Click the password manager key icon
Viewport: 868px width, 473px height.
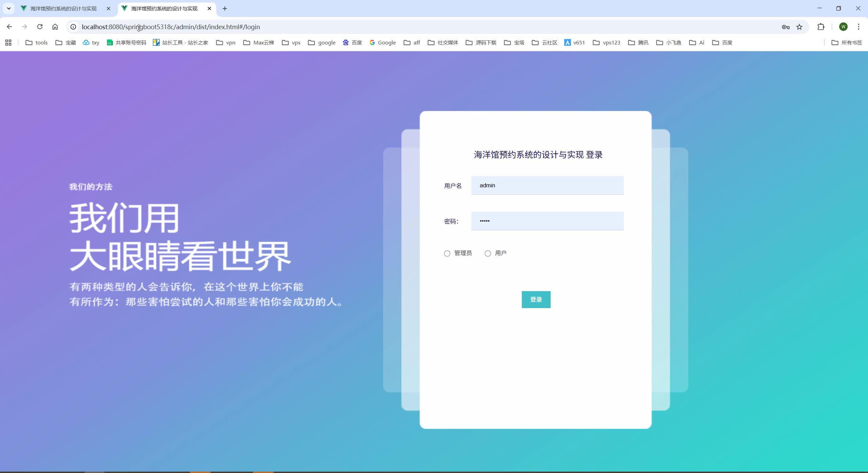(786, 27)
